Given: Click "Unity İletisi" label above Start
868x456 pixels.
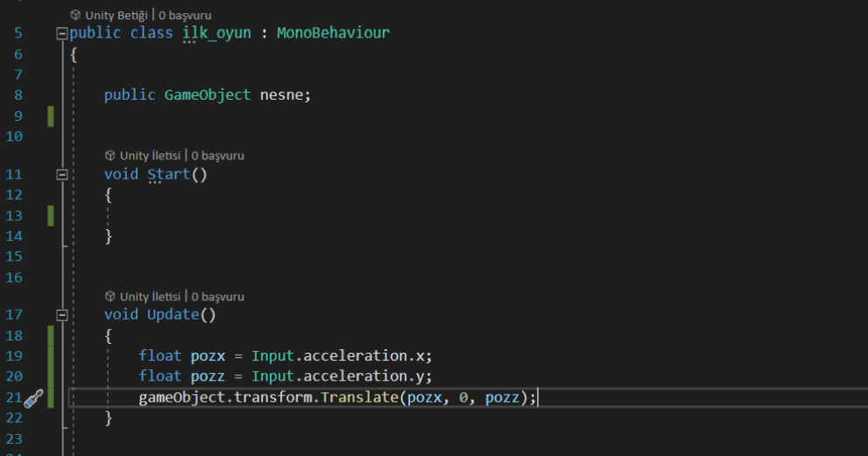Looking at the screenshot, I should (151, 155).
